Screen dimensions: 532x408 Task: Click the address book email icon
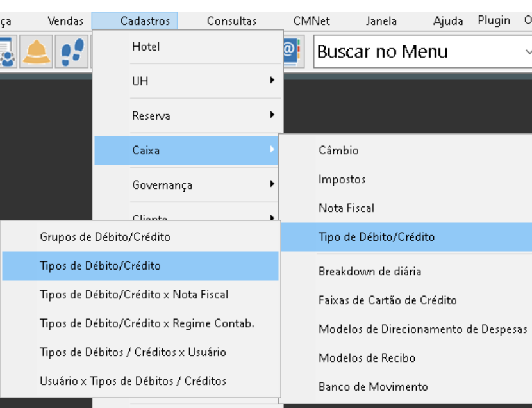(292, 51)
